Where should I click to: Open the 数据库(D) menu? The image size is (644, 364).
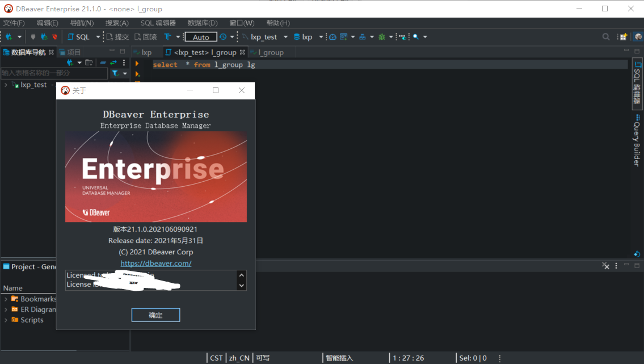[x=203, y=23]
